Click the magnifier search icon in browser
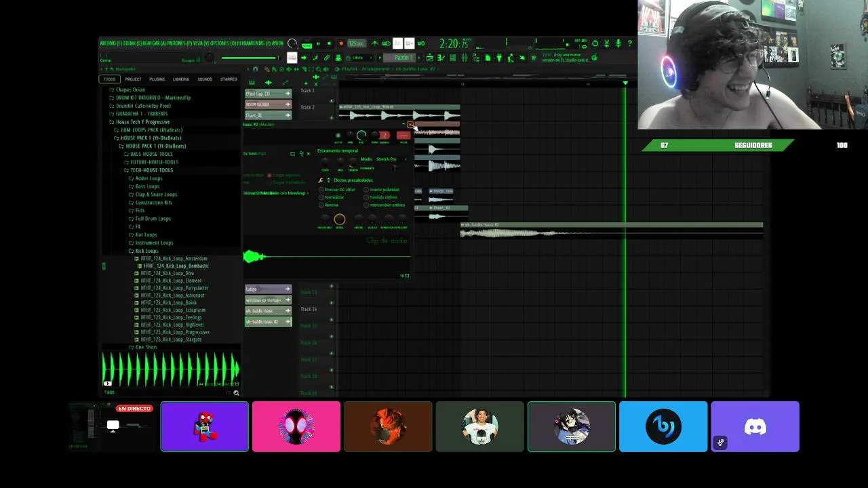 point(236,392)
